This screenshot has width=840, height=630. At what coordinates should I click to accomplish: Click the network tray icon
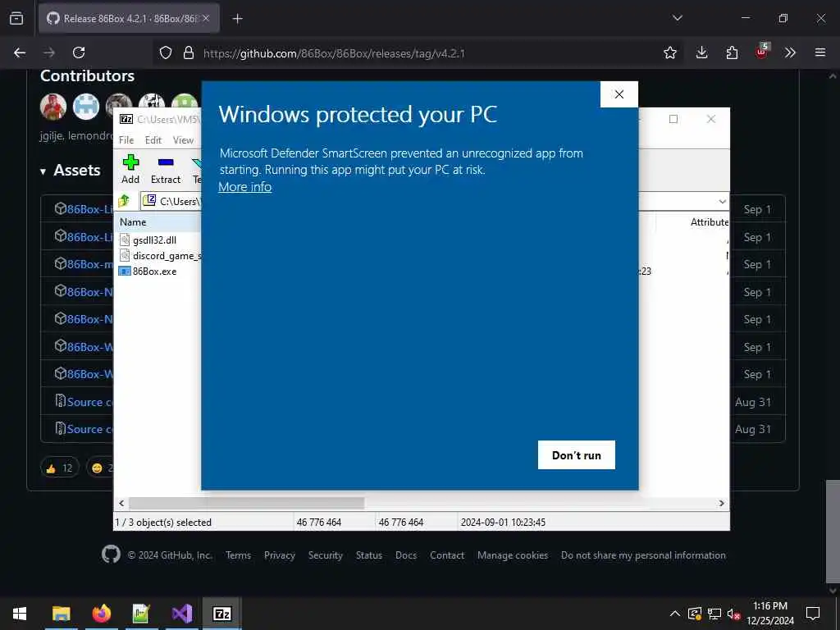pos(714,614)
